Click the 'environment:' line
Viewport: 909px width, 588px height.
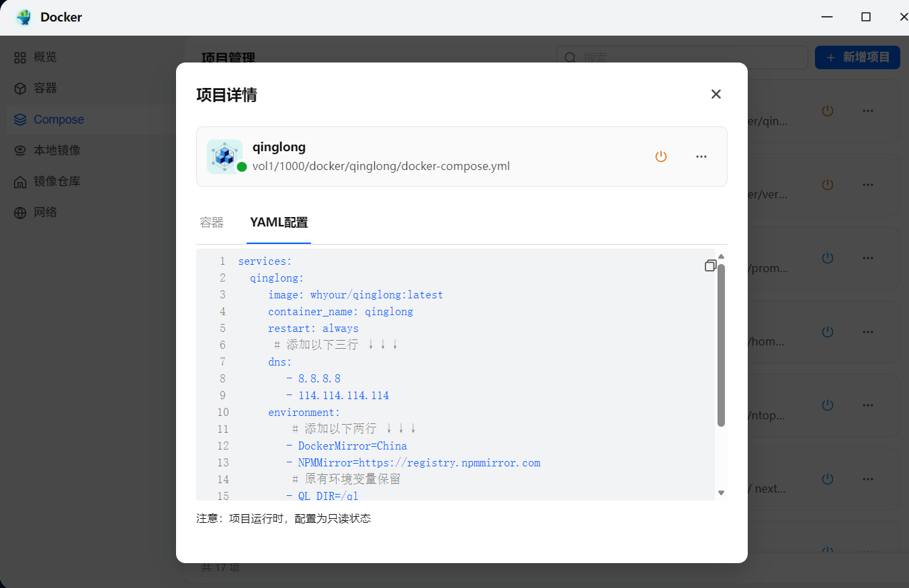[x=304, y=413]
